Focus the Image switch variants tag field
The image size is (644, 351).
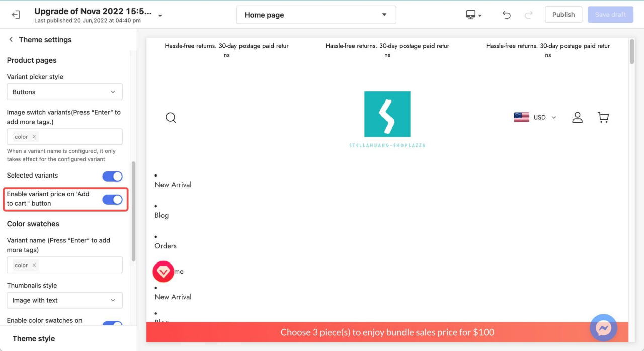point(64,137)
